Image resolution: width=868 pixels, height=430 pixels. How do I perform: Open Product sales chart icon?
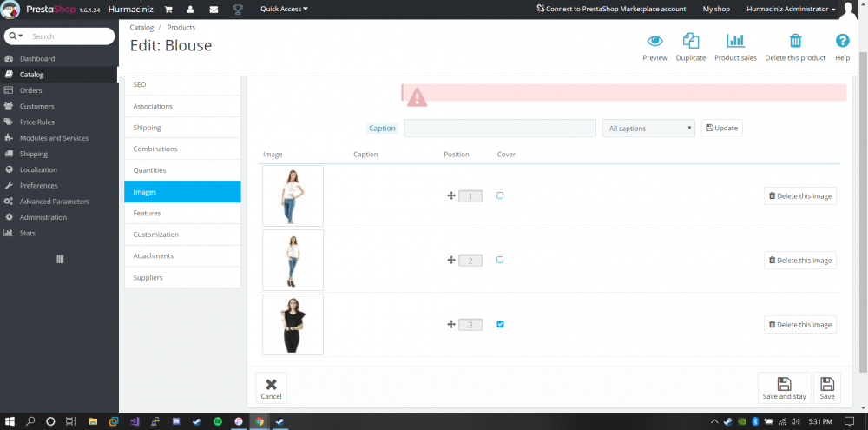[736, 41]
